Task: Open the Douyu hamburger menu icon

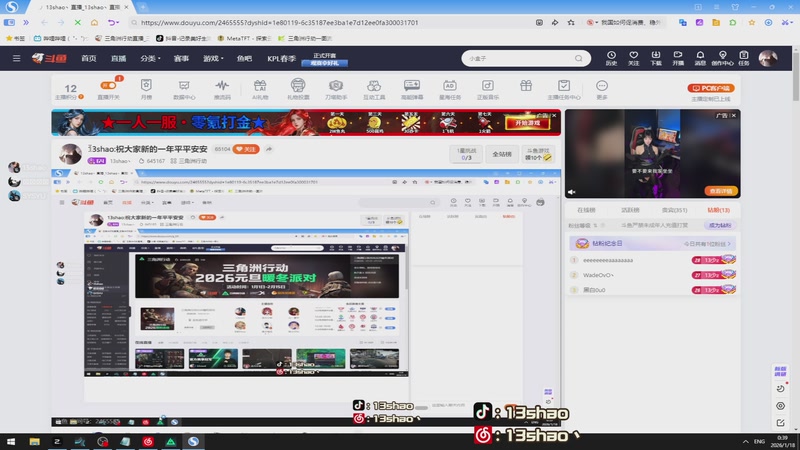Action: tap(16, 58)
